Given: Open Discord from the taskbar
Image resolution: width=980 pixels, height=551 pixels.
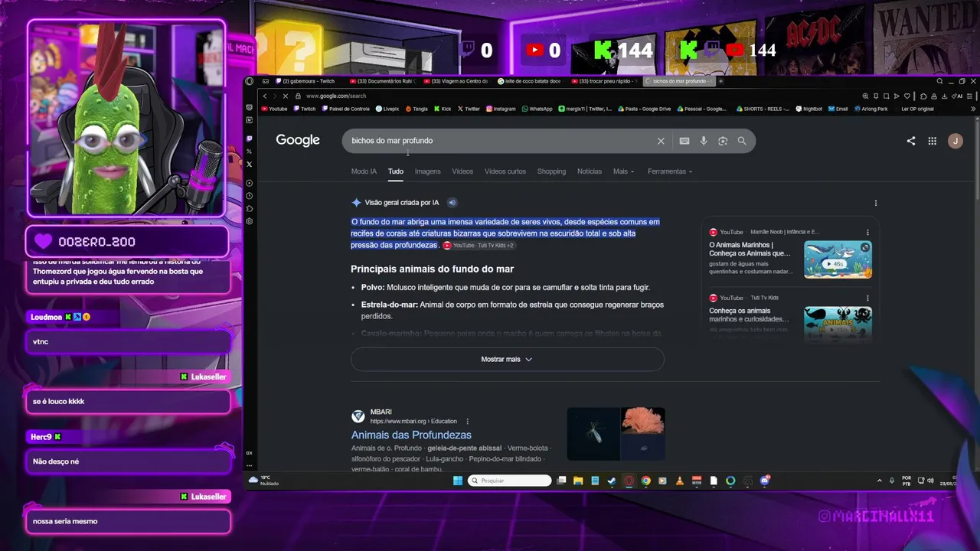Looking at the screenshot, I should click(764, 481).
